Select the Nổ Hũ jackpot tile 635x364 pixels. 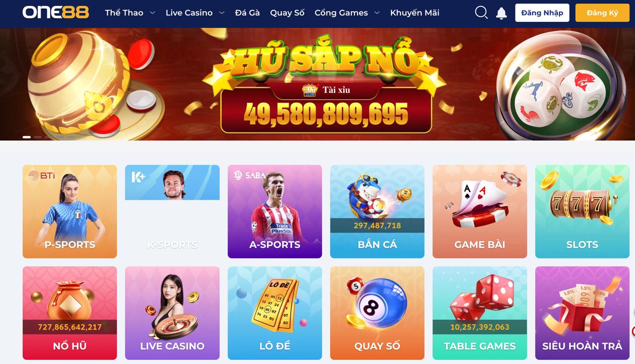pyautogui.click(x=70, y=313)
